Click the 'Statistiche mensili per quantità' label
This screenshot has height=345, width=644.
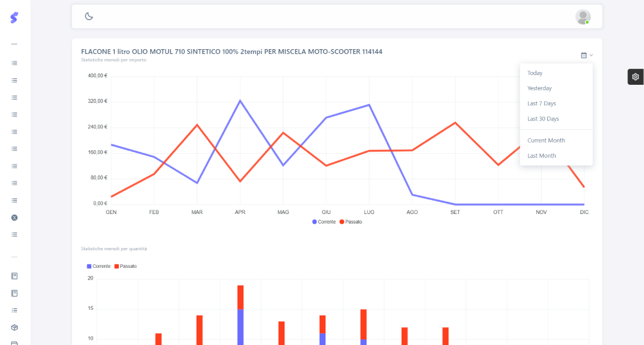click(x=114, y=249)
